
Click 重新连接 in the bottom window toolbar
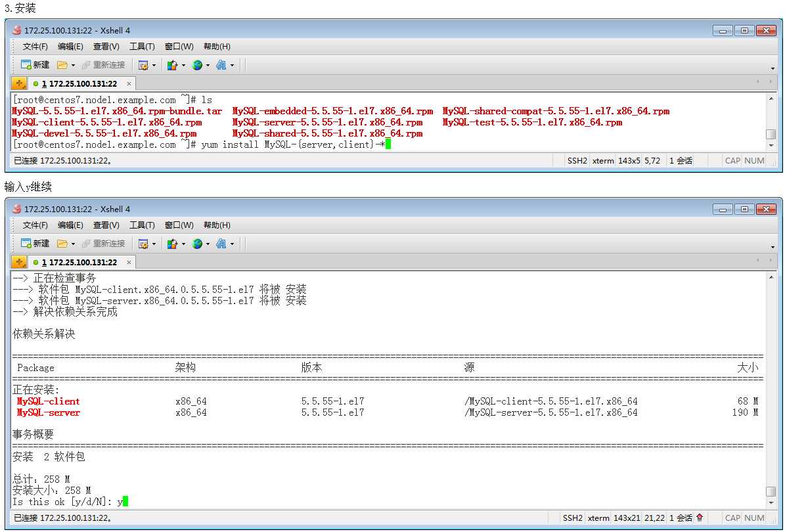pos(103,244)
